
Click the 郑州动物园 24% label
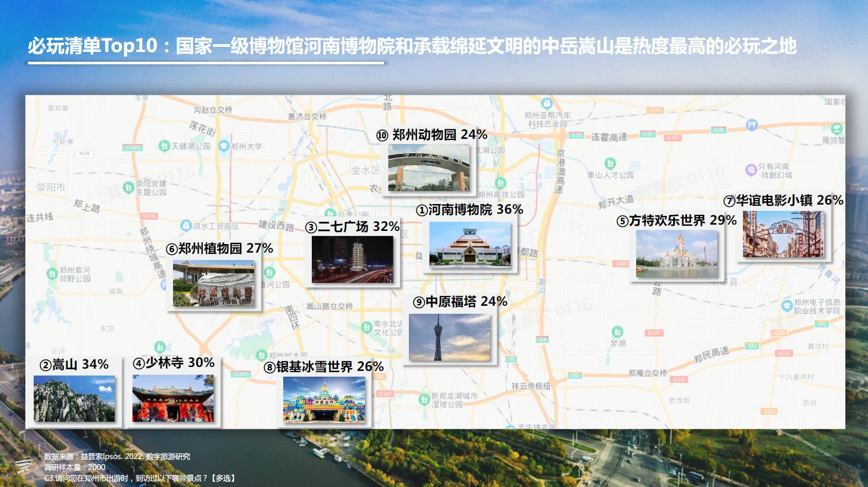pos(432,135)
